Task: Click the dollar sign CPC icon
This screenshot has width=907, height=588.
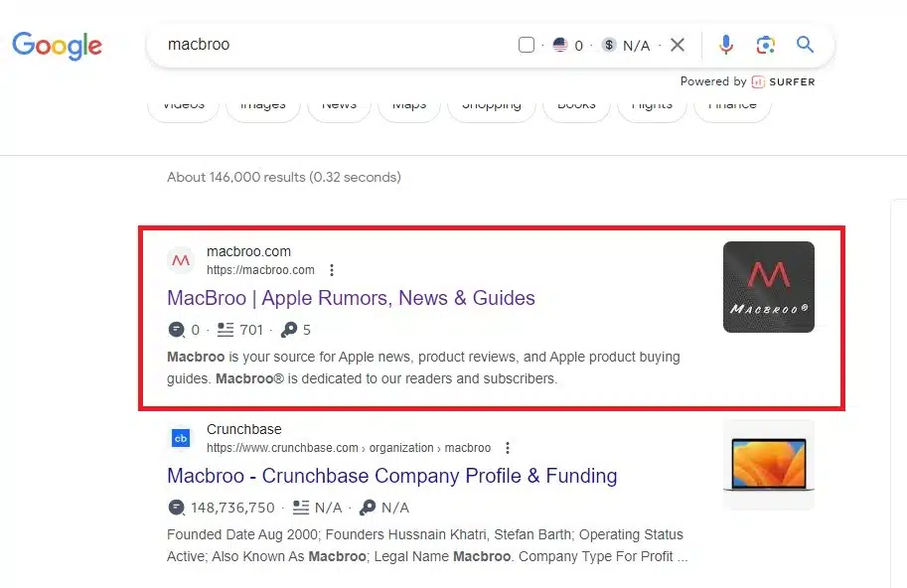Action: (x=609, y=45)
